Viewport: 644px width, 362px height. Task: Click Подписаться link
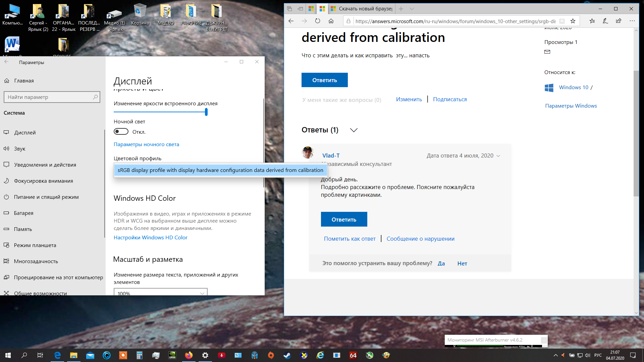[450, 99]
